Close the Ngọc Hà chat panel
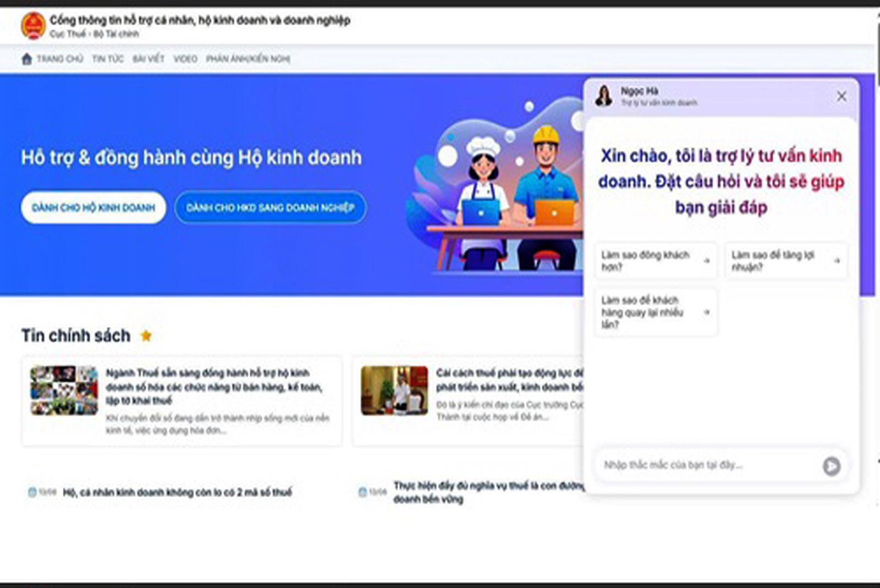This screenshot has height=588, width=880. (842, 96)
